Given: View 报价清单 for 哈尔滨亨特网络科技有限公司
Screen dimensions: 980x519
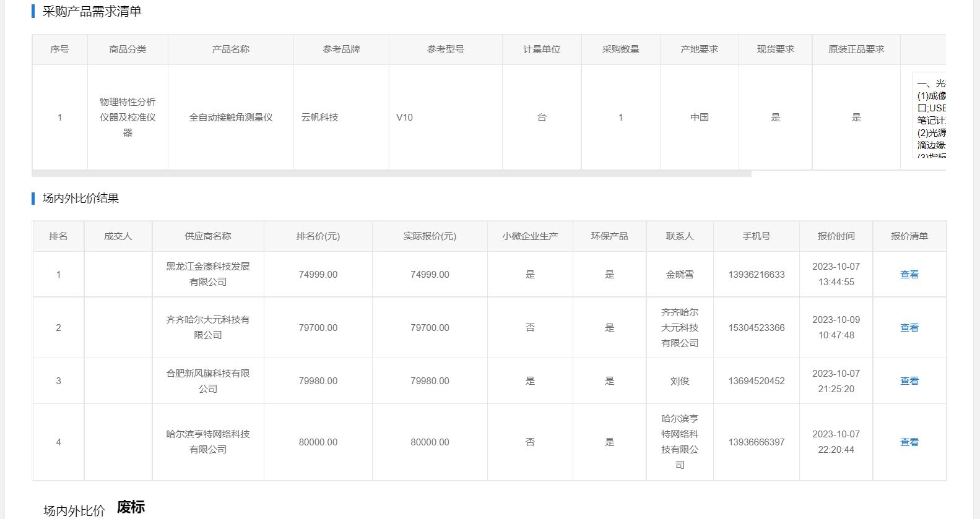Looking at the screenshot, I should click(x=909, y=442).
